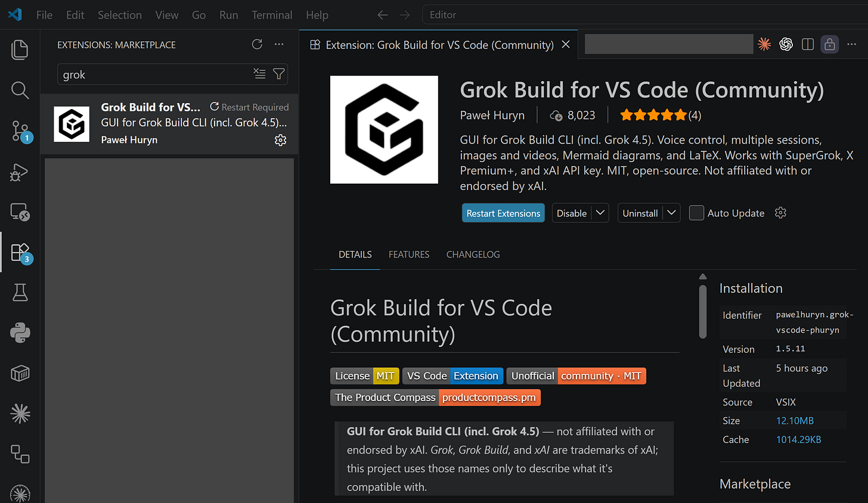Viewport: 868px width, 503px height.
Task: Switch to the DETAILS tab
Action: (355, 254)
